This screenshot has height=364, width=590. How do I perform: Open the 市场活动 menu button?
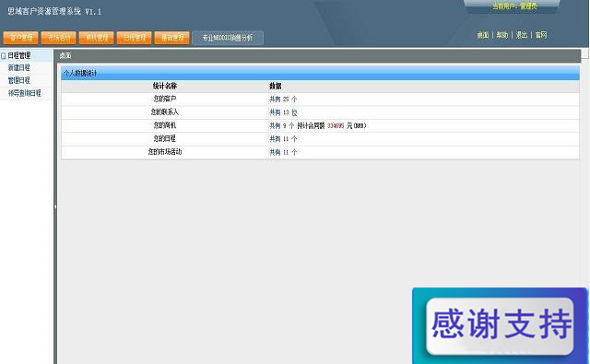(x=59, y=38)
